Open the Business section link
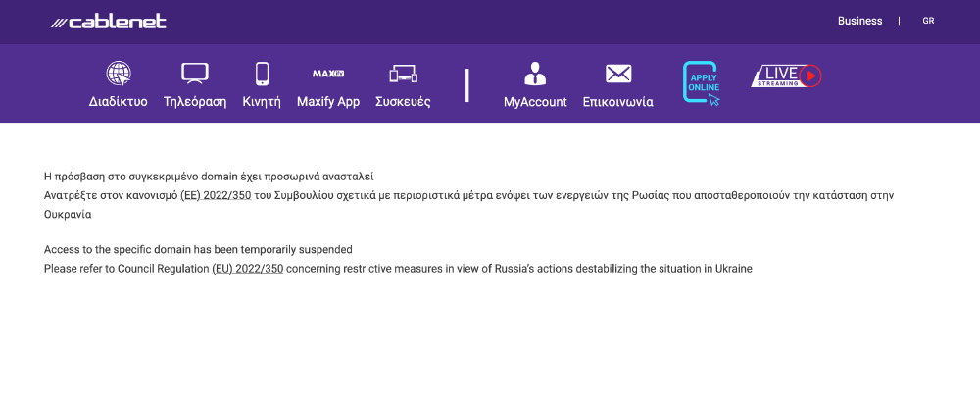Screen dimensions: 980x406 859,21
